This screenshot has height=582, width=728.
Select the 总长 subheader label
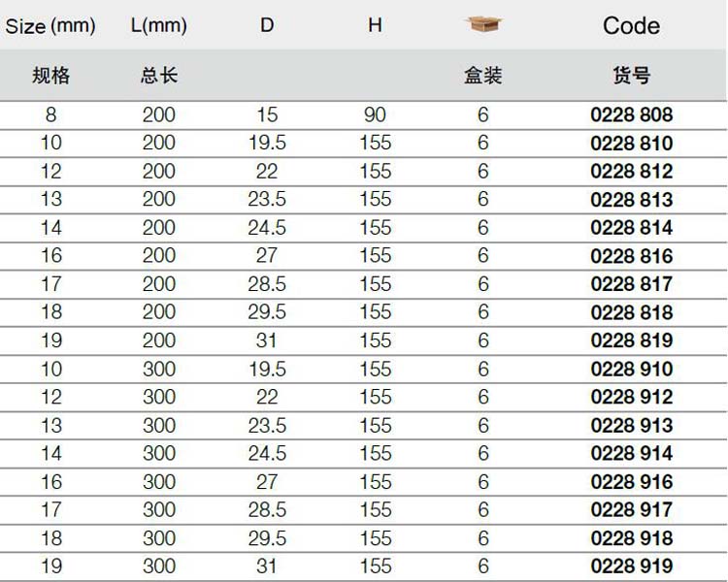(x=158, y=75)
